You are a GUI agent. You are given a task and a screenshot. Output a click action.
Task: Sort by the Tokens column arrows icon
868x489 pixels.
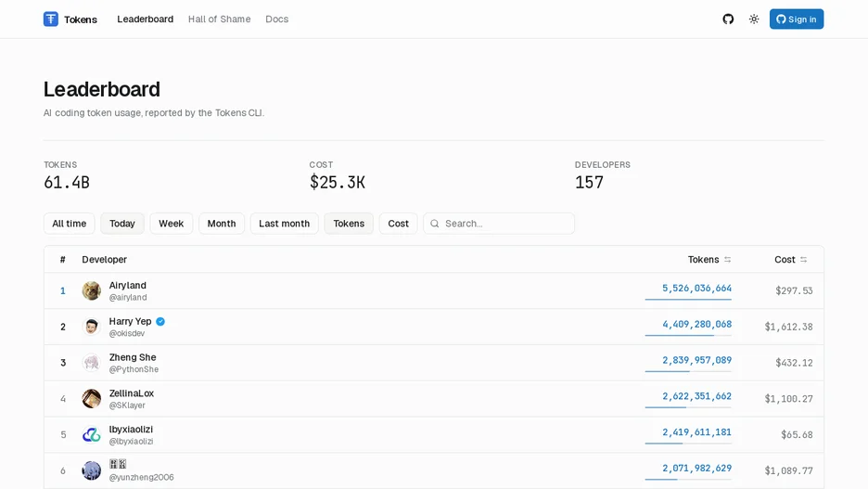point(727,259)
